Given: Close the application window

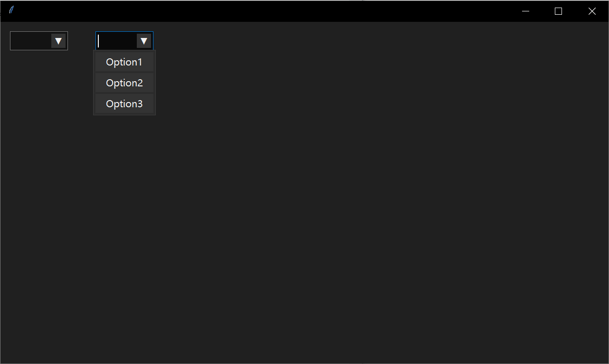Looking at the screenshot, I should pyautogui.click(x=592, y=11).
